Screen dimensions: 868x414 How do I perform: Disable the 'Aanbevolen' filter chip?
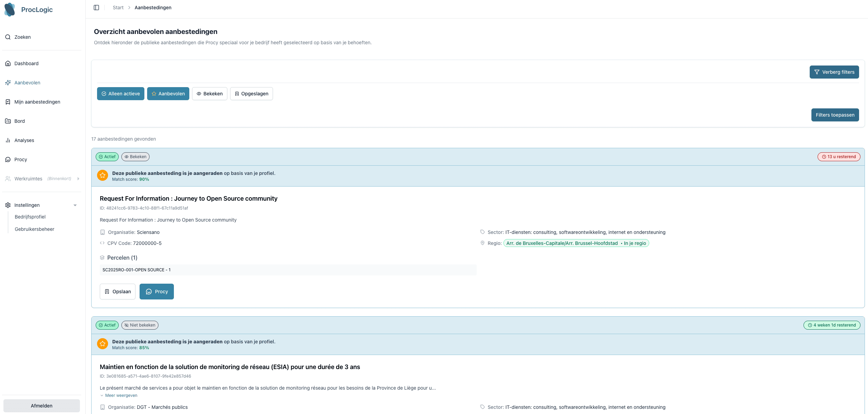point(168,93)
